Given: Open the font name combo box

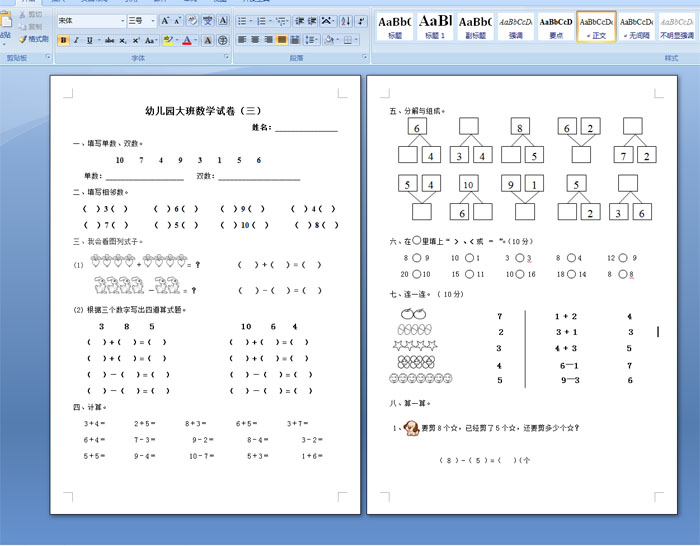Looking at the screenshot, I should (92, 21).
